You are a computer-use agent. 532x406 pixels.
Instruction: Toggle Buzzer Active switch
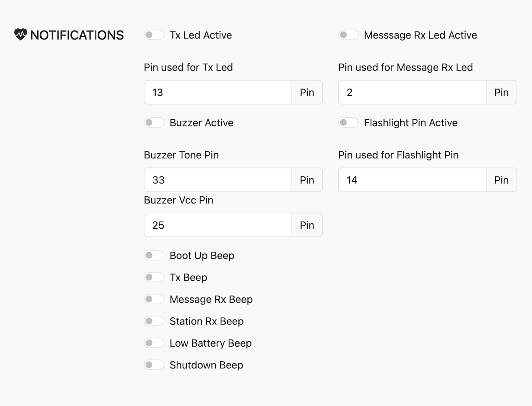pos(154,123)
